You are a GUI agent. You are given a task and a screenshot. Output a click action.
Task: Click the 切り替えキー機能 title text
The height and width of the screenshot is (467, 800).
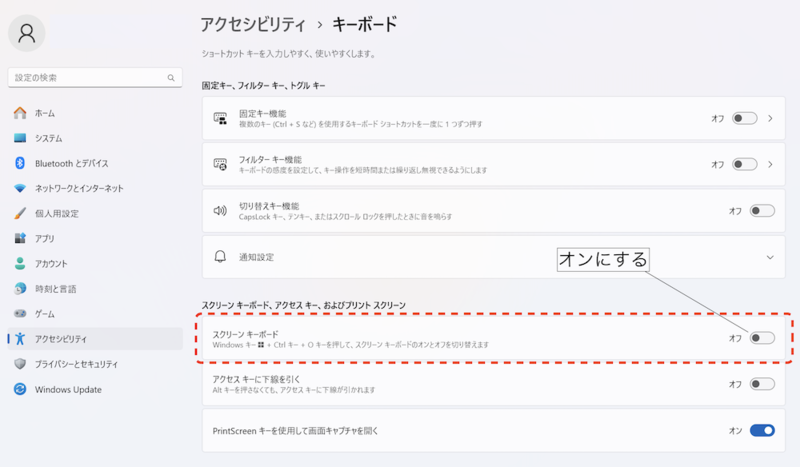pos(269,206)
